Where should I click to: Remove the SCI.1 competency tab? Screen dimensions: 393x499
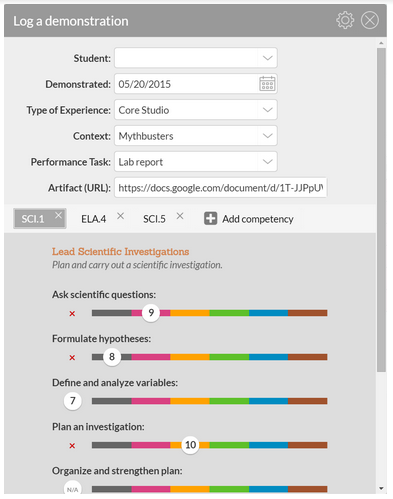(58, 215)
